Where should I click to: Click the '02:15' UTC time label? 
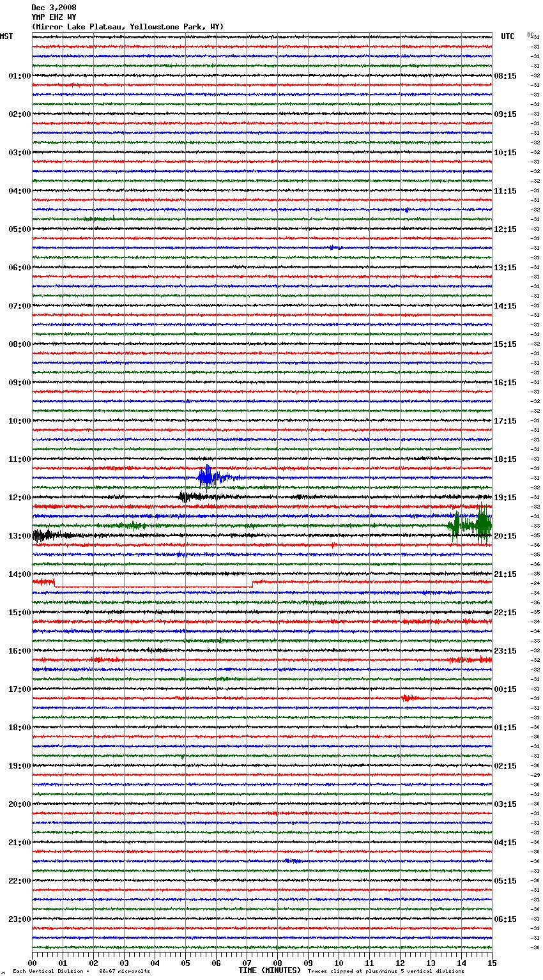coord(505,766)
